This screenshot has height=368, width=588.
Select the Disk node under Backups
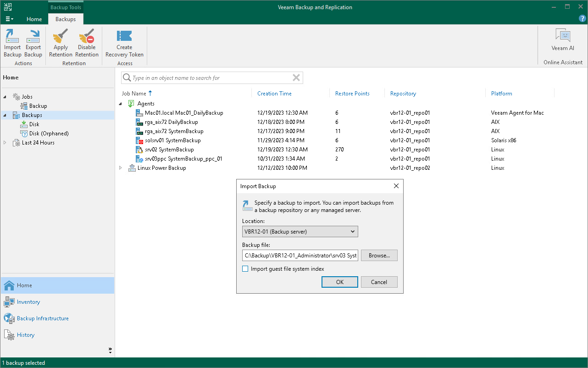34,124
